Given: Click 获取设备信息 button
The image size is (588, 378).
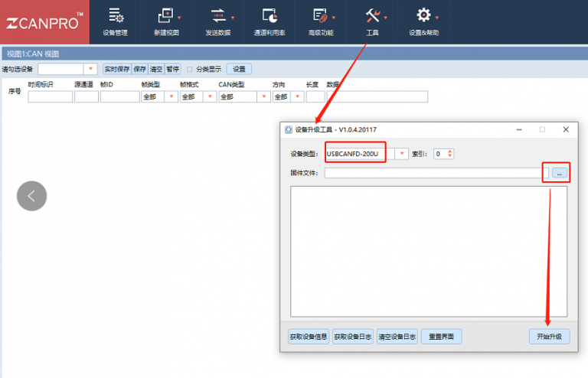Looking at the screenshot, I should (309, 337).
